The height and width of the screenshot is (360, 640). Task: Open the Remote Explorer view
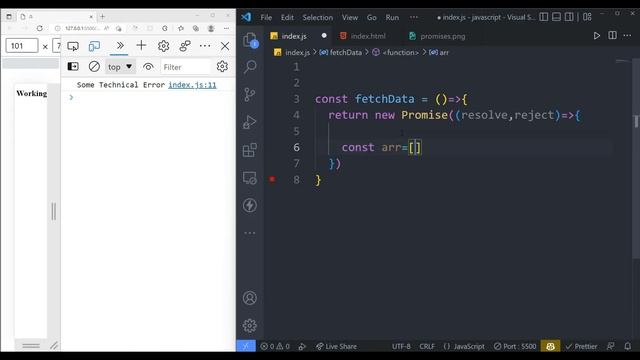tap(250, 178)
